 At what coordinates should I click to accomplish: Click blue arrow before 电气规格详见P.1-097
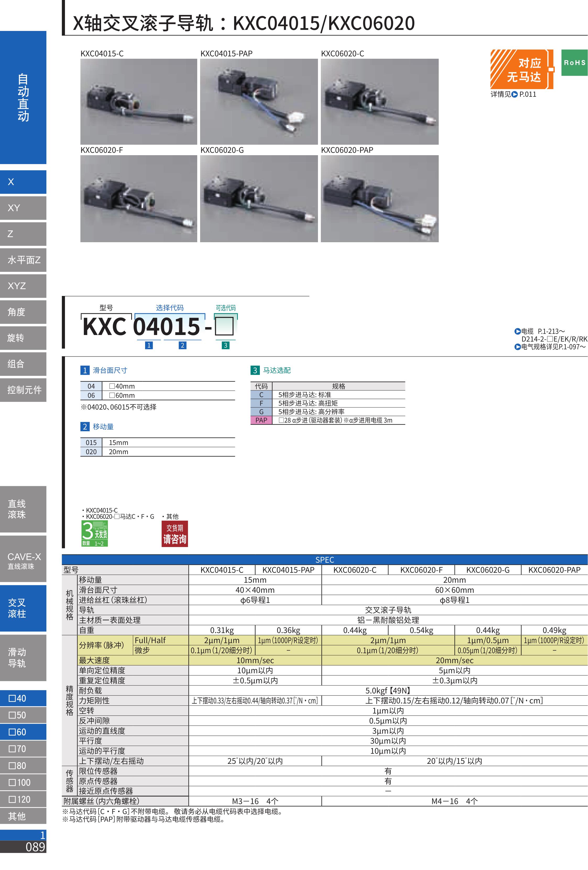click(x=517, y=347)
